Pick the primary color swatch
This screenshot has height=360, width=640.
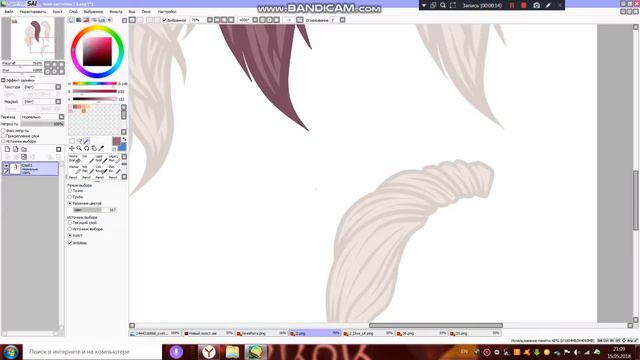(x=116, y=142)
